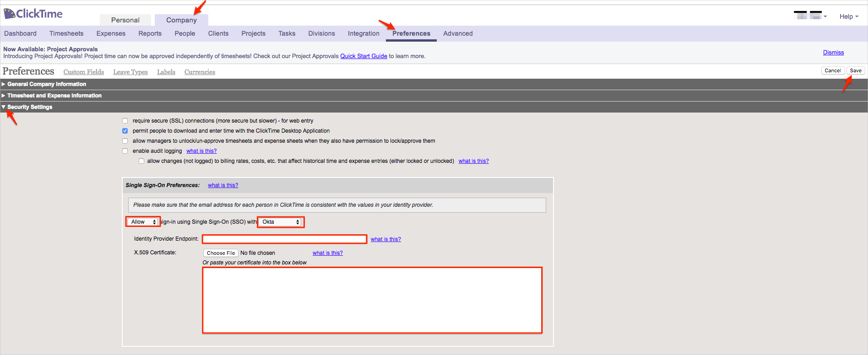868x355 pixels.
Task: Enable audit logging checkbox
Action: pos(125,151)
